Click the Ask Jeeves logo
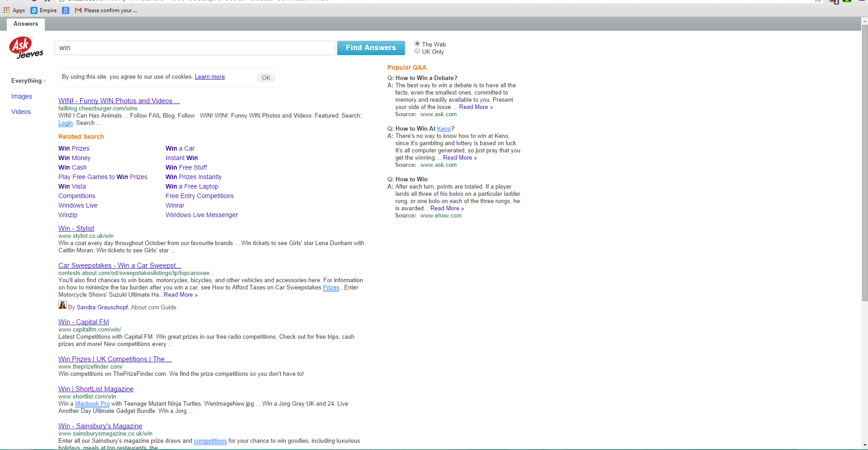 pyautogui.click(x=26, y=48)
